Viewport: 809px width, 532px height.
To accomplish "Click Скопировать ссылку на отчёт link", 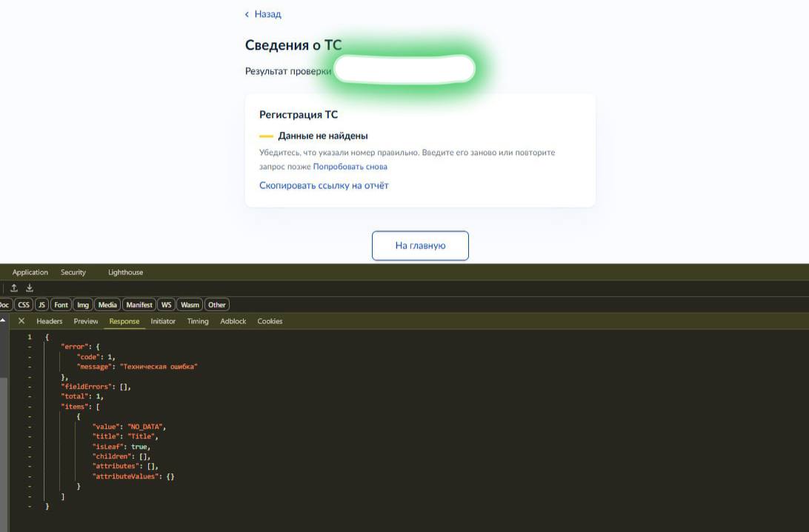I will coord(324,185).
